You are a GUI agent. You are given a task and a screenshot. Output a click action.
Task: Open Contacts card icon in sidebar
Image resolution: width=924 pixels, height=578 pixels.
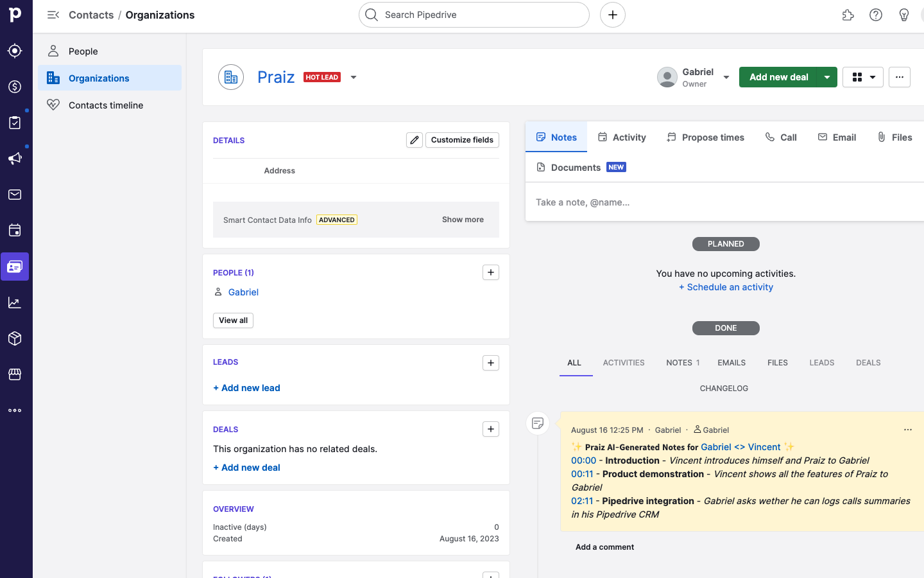pos(15,267)
